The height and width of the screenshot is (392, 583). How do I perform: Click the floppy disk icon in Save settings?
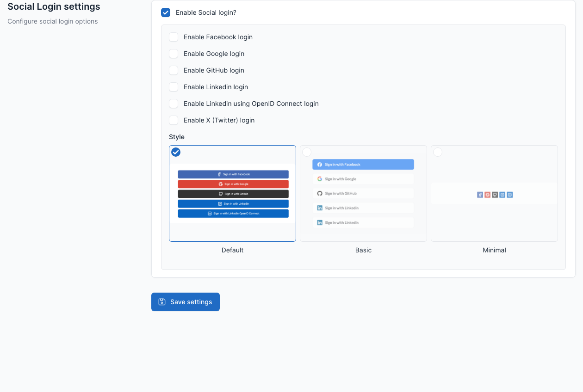coord(162,302)
